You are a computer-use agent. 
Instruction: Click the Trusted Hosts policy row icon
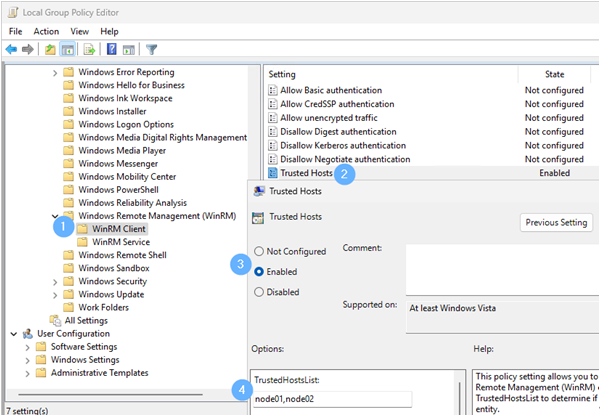tap(273, 173)
